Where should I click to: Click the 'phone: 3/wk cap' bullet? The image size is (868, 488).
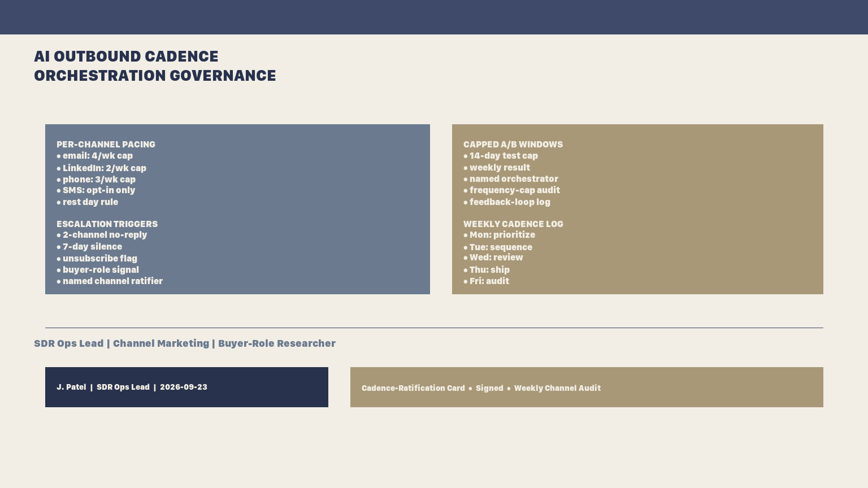96,180
